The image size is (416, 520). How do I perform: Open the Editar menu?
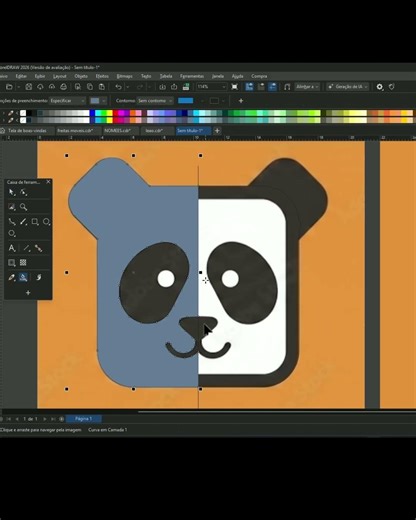point(21,76)
